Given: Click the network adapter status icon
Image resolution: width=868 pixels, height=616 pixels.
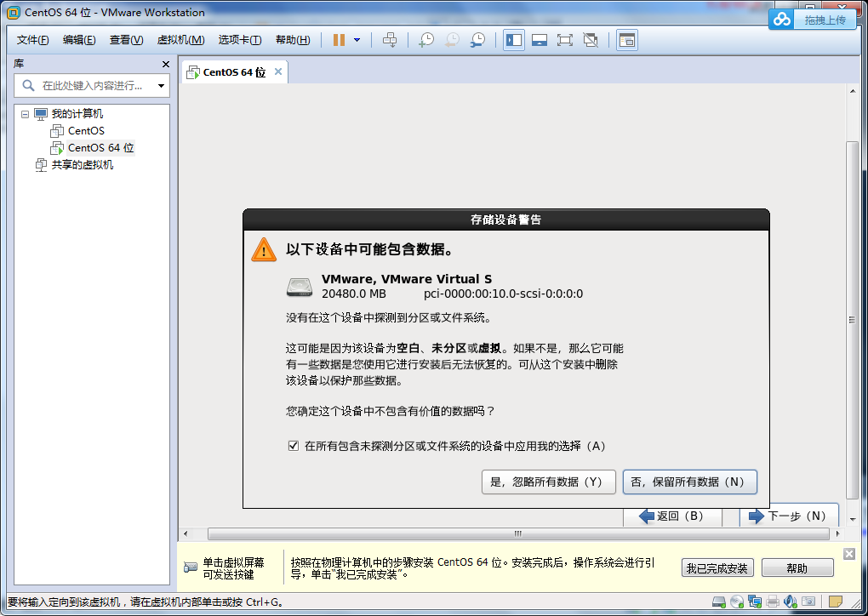Looking at the screenshot, I should (755, 602).
